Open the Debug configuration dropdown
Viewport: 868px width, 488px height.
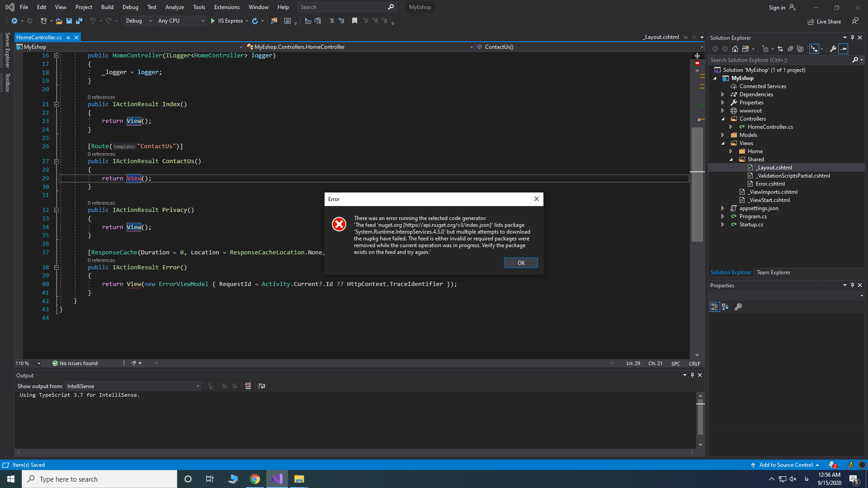(x=139, y=21)
